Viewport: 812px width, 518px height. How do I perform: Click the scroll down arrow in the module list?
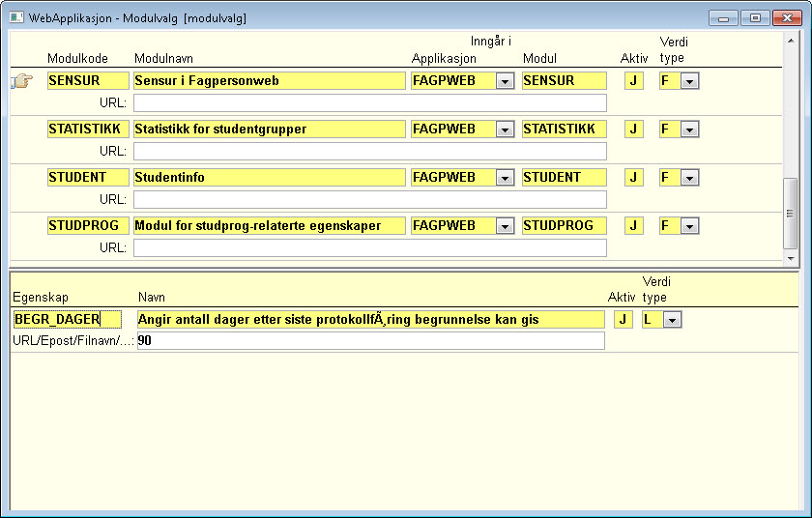[791, 258]
